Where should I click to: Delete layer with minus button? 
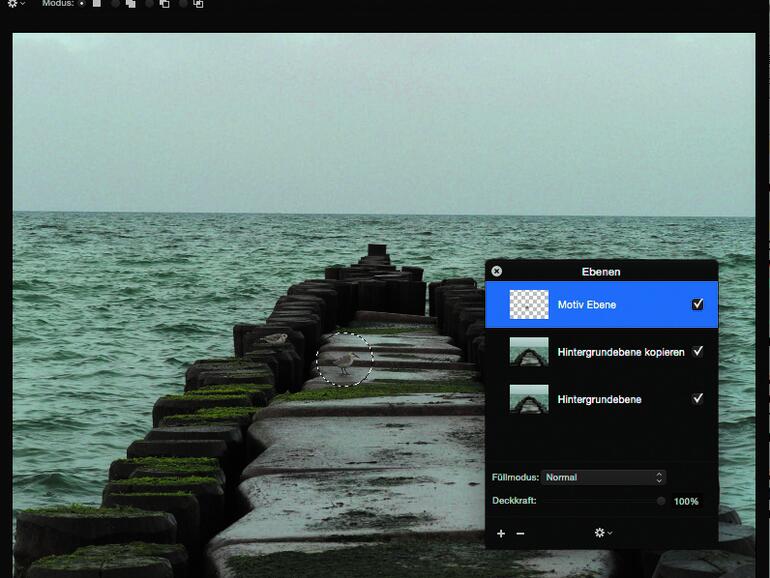point(521,533)
